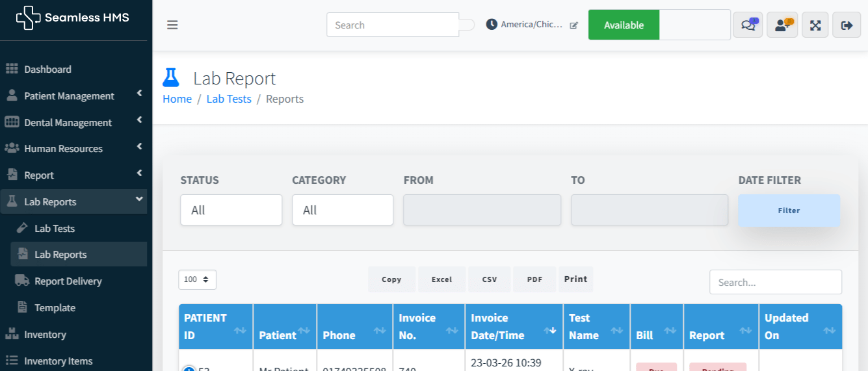Open the Category dropdown
The width and height of the screenshot is (868, 371).
tap(342, 210)
